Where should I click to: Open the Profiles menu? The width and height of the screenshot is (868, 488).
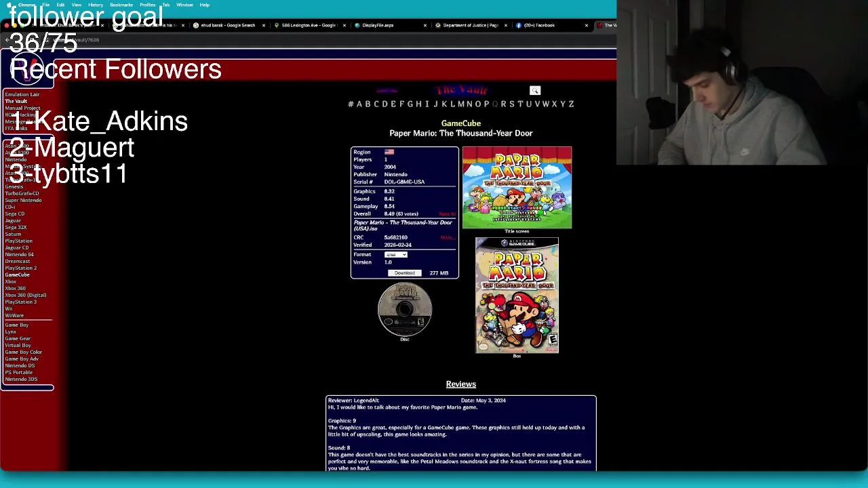click(x=147, y=5)
